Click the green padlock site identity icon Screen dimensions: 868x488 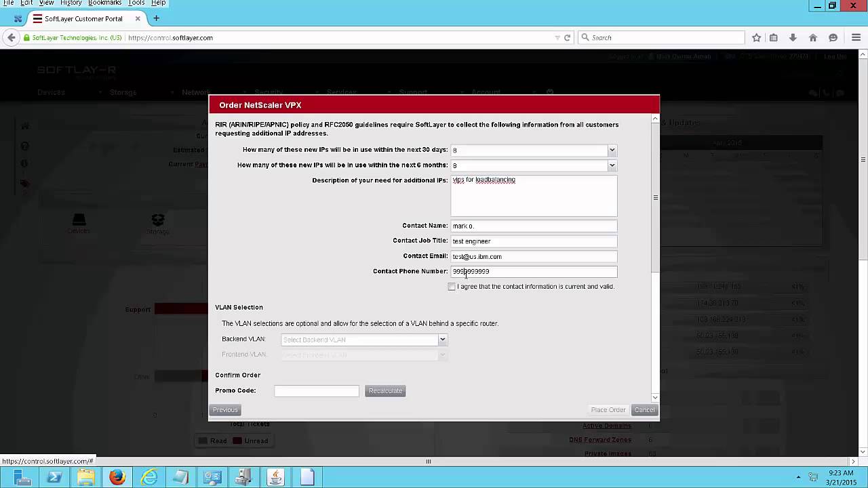(26, 38)
